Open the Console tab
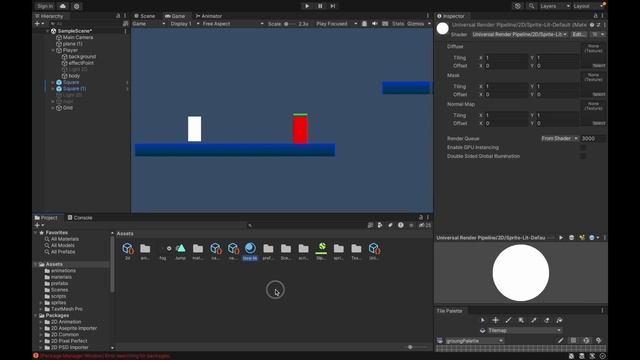This screenshot has width=640, height=360. pyautogui.click(x=80, y=218)
